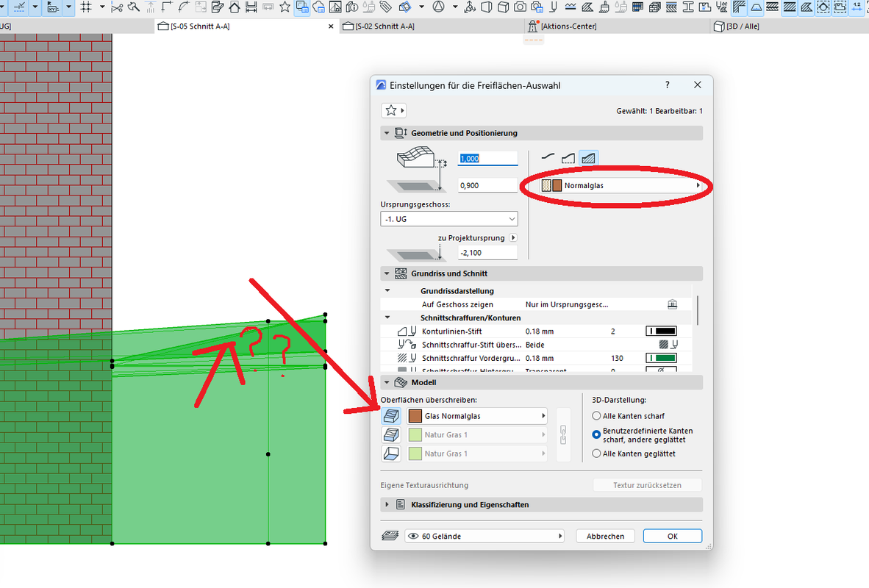Image resolution: width=869 pixels, height=588 pixels.
Task: Click side surface override icon in Modell
Action: [391, 434]
